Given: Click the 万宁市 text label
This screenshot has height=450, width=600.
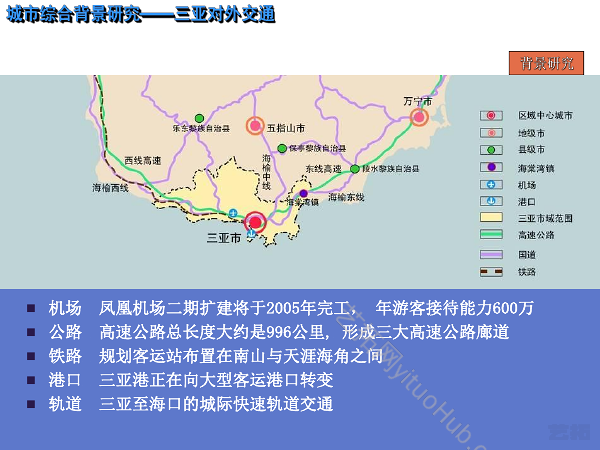Looking at the screenshot, I should [x=417, y=101].
